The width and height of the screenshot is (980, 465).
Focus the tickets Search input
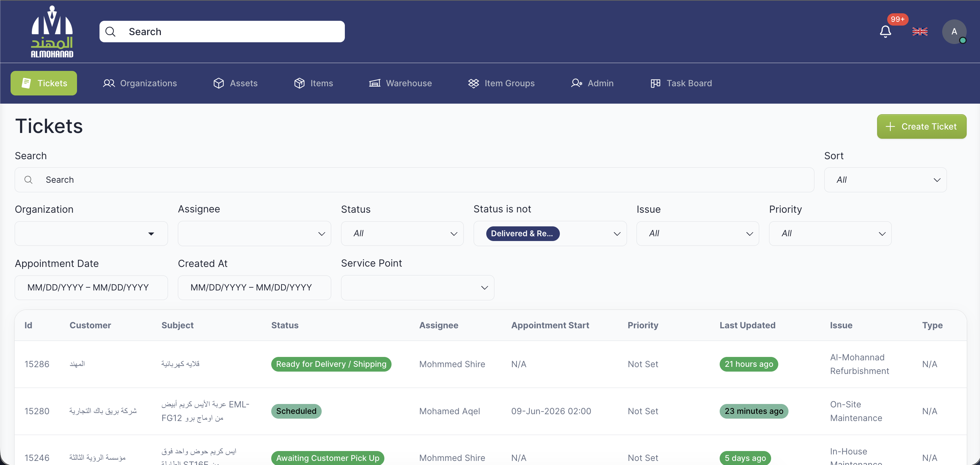pyautogui.click(x=414, y=180)
